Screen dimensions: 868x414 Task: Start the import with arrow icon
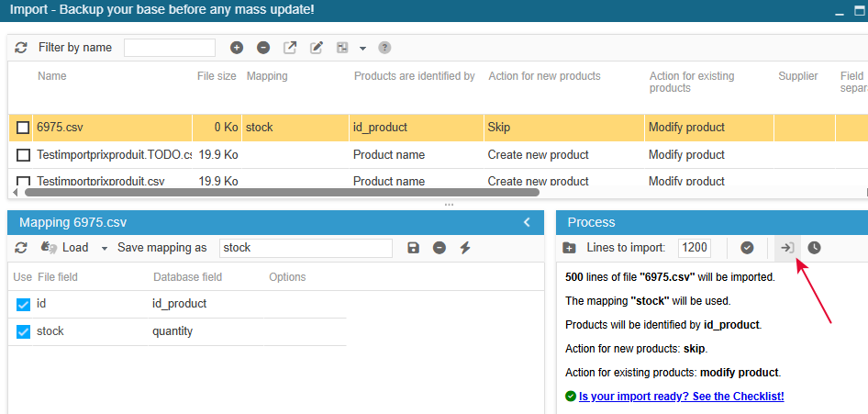pyautogui.click(x=788, y=248)
